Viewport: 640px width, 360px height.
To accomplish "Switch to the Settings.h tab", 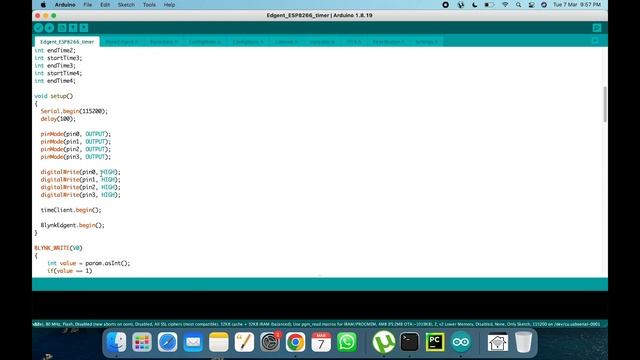I will tap(426, 42).
